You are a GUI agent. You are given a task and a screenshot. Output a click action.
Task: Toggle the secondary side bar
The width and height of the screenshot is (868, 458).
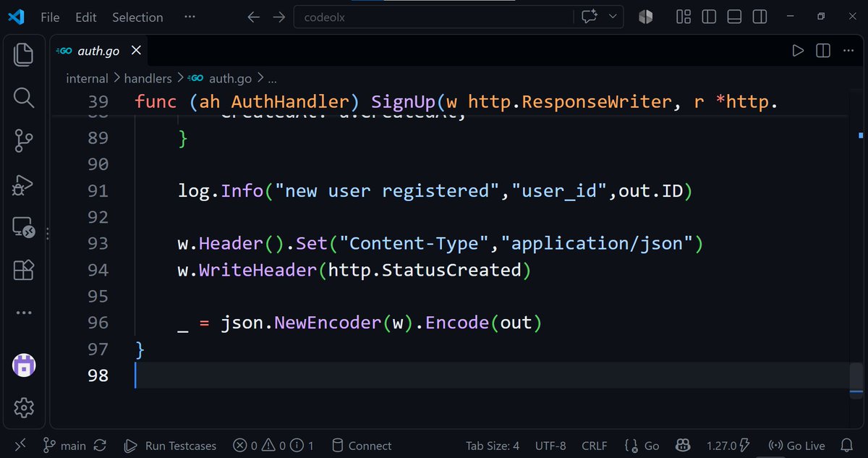pos(759,17)
